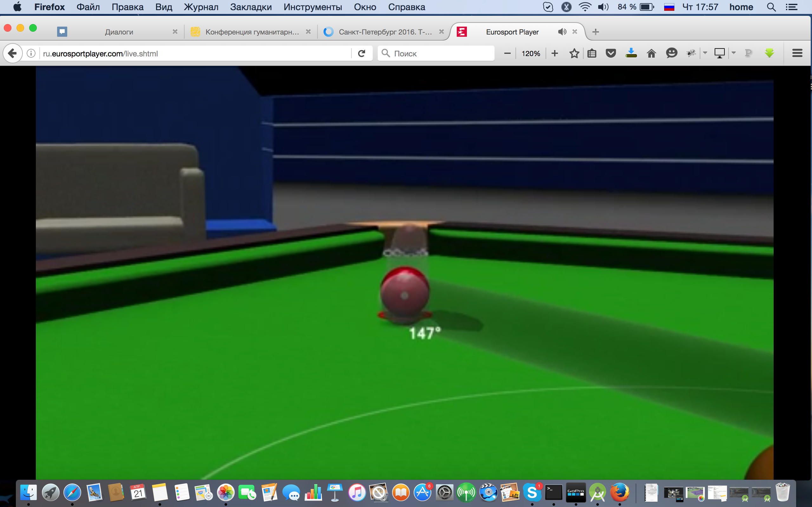Open the Pocket save button

coord(611,53)
